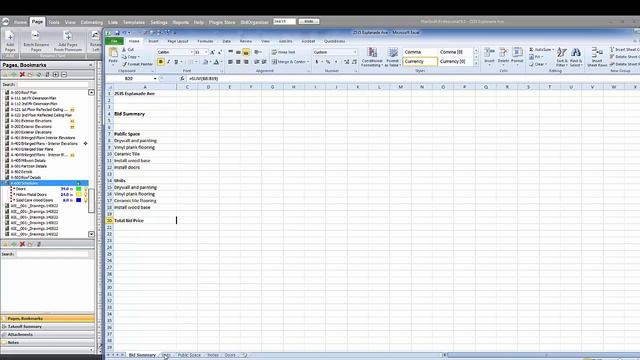The image size is (640, 360).
Task: Toggle Bottom Align in Excel
Action: pyautogui.click(x=246, y=52)
